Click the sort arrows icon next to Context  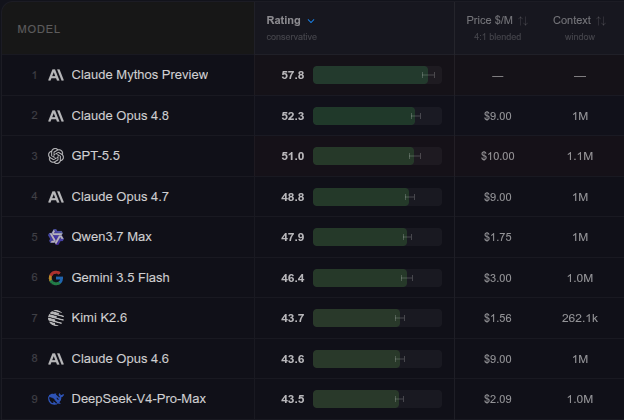click(x=601, y=21)
